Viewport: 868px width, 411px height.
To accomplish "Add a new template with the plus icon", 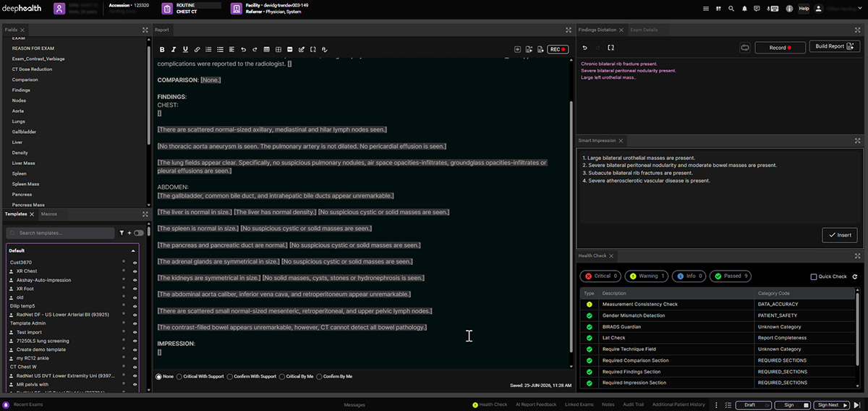I will 129,233.
